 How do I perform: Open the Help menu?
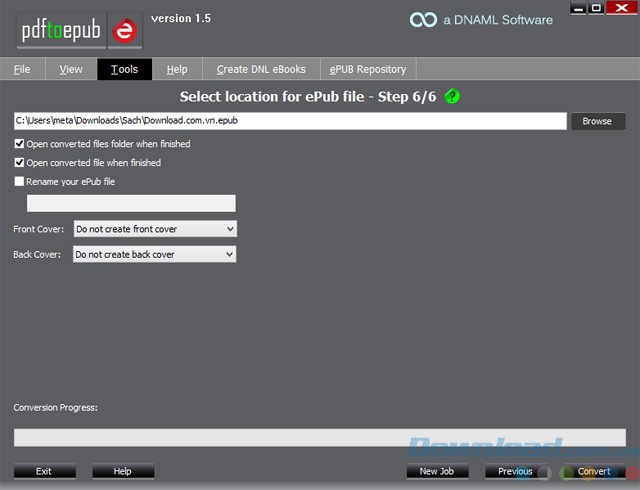(177, 70)
